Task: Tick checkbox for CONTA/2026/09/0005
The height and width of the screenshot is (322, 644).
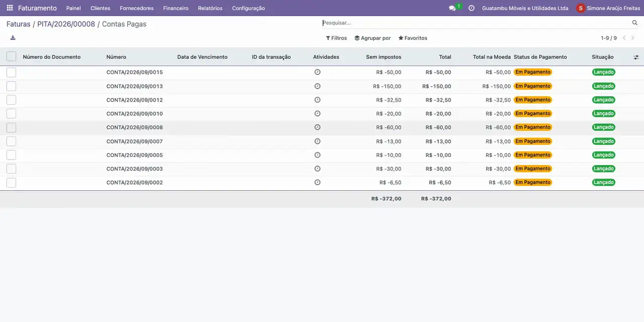Action: pos(11,155)
